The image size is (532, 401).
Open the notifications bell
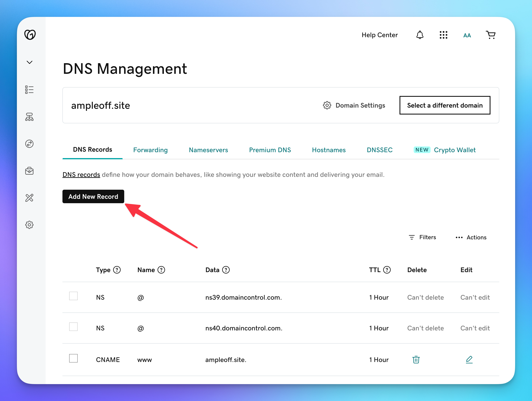(420, 35)
